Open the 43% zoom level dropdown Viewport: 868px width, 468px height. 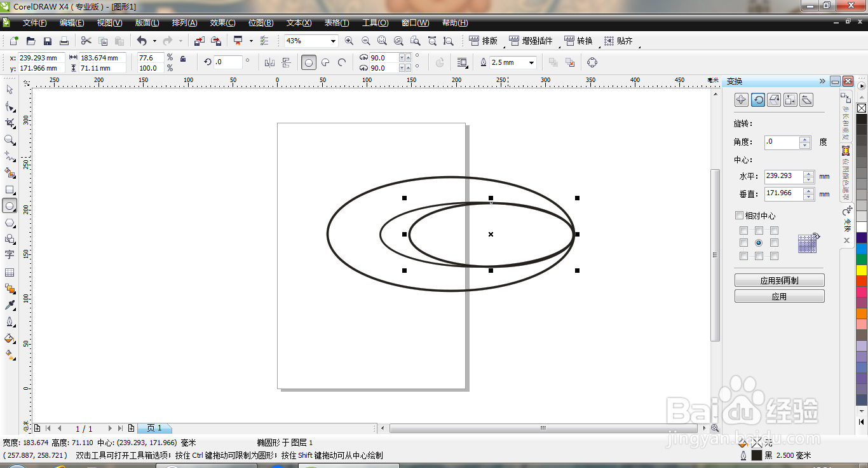(333, 41)
